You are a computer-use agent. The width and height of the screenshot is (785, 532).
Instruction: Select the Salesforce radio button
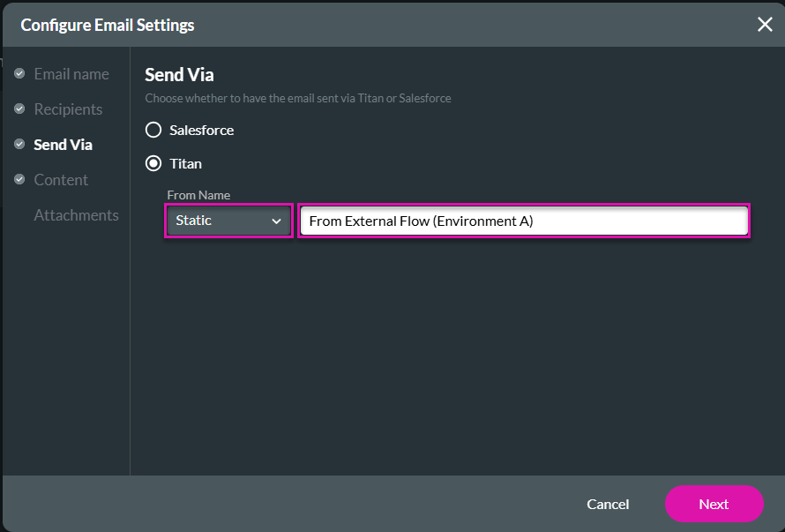coord(153,130)
